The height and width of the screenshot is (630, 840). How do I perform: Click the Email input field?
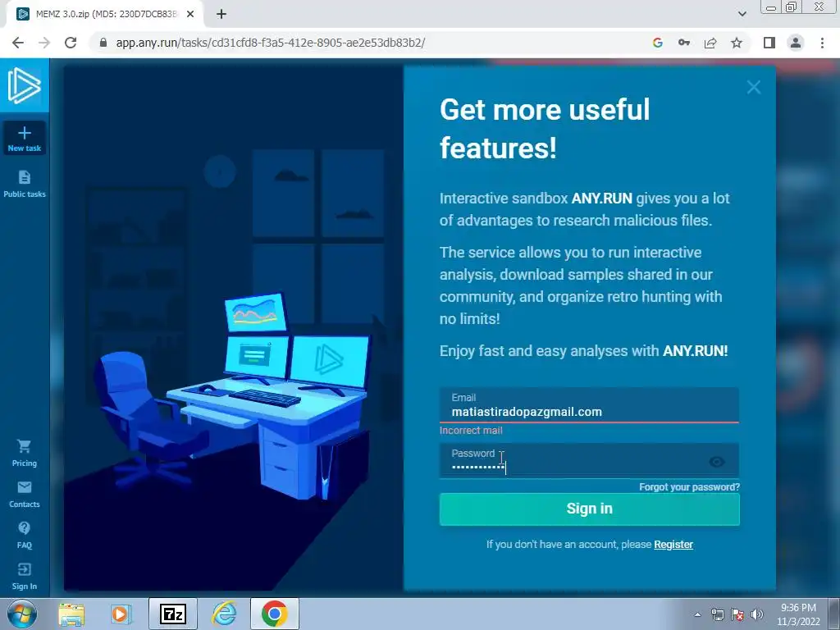[589, 405]
